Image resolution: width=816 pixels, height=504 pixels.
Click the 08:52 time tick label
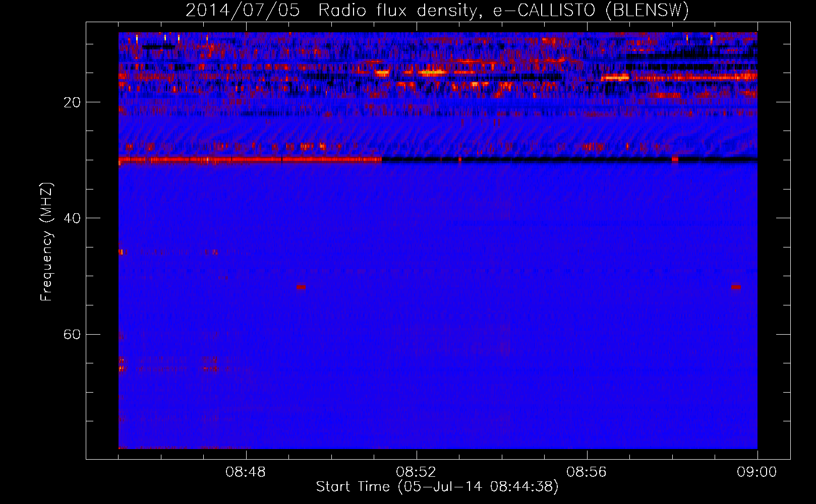pyautogui.click(x=416, y=472)
